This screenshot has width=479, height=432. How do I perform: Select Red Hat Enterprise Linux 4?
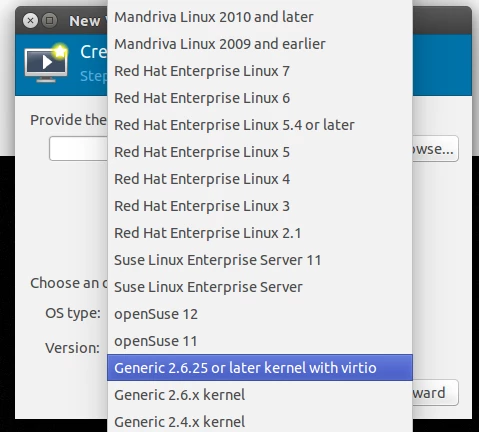coord(260,179)
